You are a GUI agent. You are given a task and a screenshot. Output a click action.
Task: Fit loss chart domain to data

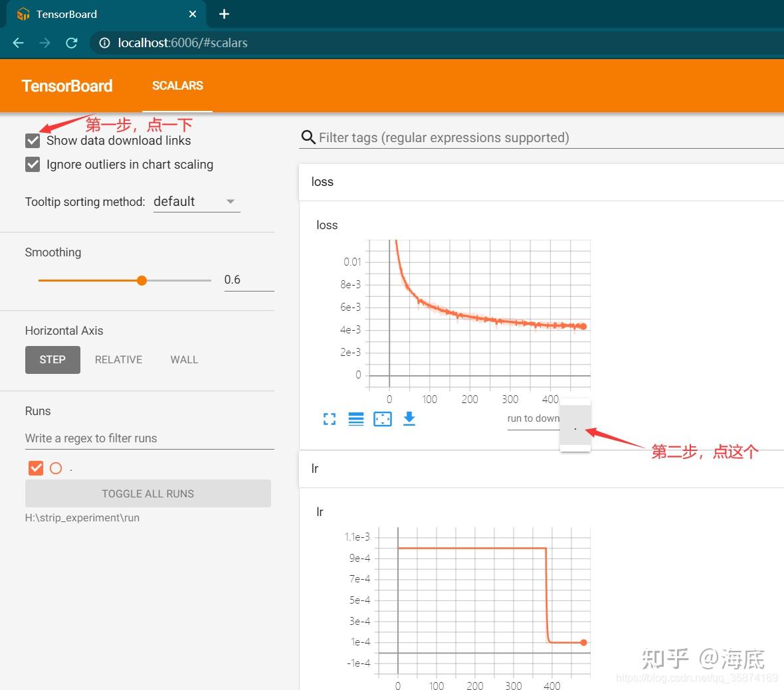click(x=383, y=418)
